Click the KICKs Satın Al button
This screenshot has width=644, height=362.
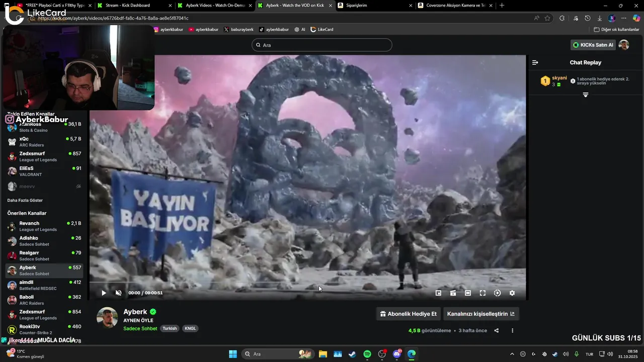593,45
